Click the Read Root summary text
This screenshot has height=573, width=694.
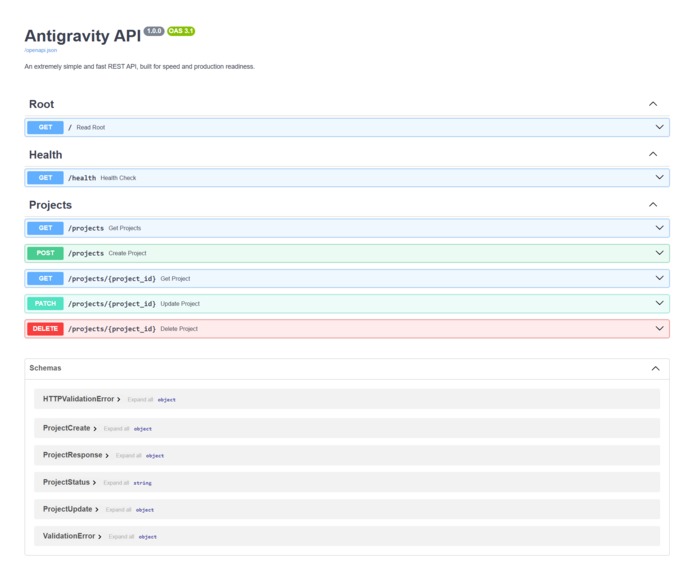coord(91,127)
